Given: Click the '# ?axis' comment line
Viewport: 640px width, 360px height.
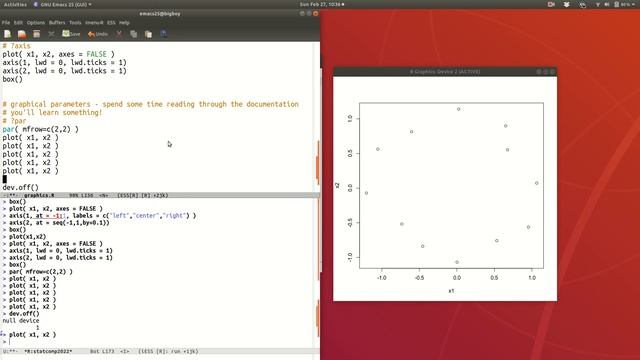Looking at the screenshot, I should coord(16,46).
